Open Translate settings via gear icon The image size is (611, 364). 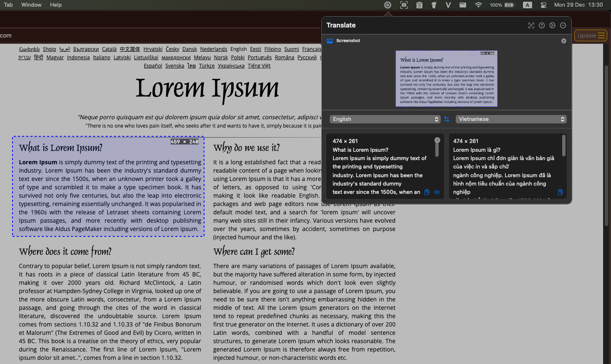click(x=552, y=25)
